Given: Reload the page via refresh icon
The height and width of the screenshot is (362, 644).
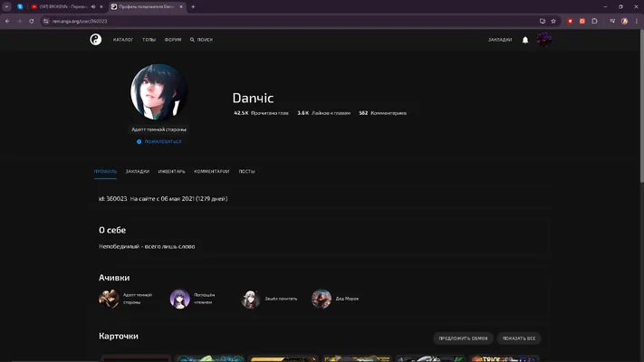Looking at the screenshot, I should click(31, 21).
